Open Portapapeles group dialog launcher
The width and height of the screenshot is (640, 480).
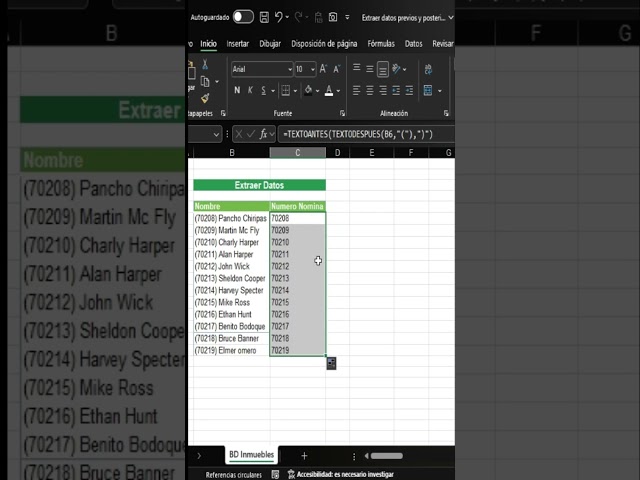tap(223, 113)
